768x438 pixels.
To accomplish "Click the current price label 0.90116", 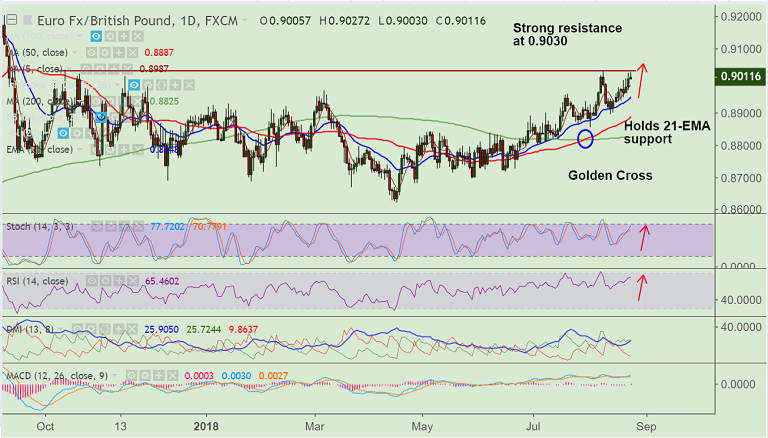I will (x=740, y=76).
